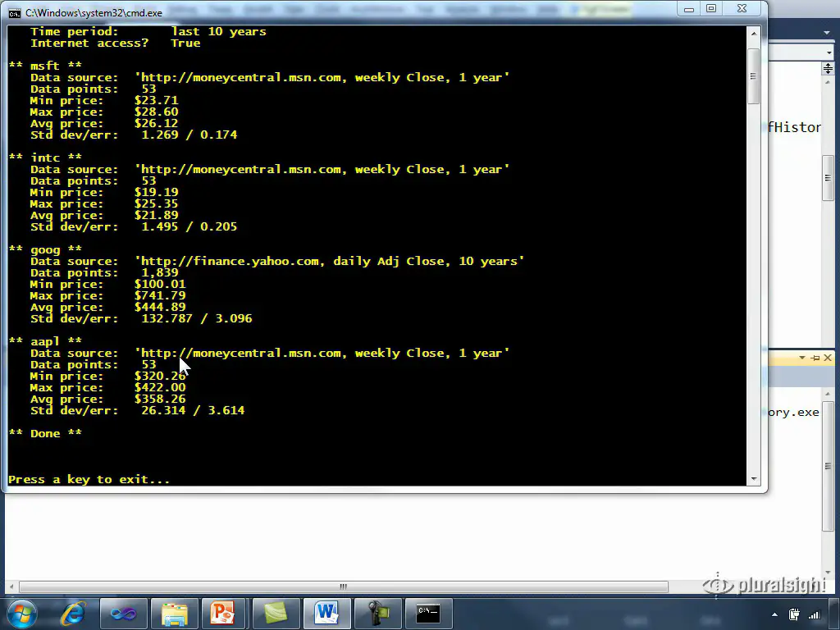
Task: Click the '** intc **' heading line
Action: point(46,157)
